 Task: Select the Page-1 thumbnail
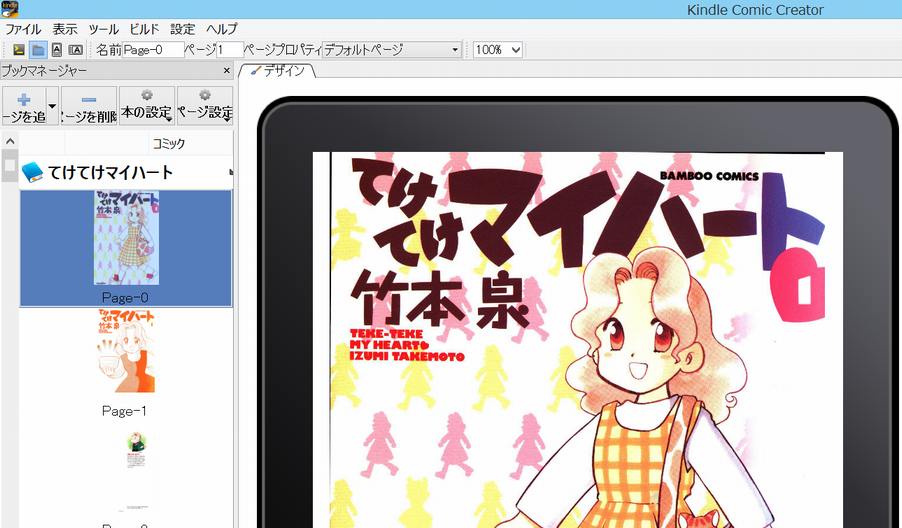coord(127,351)
